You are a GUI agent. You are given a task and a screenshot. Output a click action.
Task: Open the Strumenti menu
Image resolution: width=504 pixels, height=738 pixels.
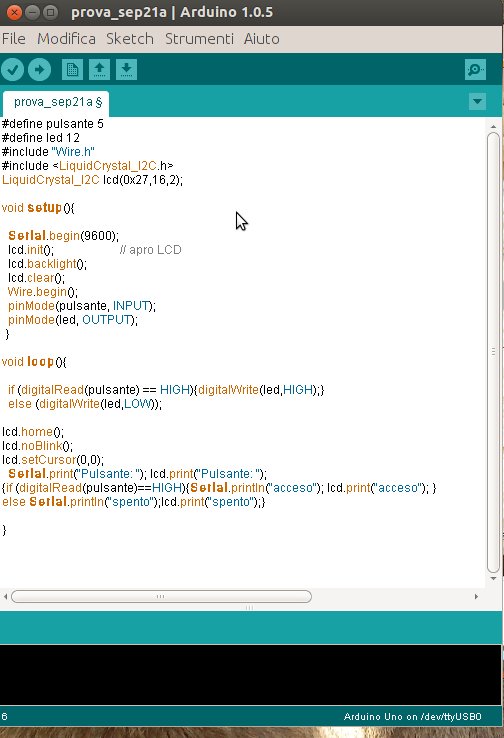(199, 39)
